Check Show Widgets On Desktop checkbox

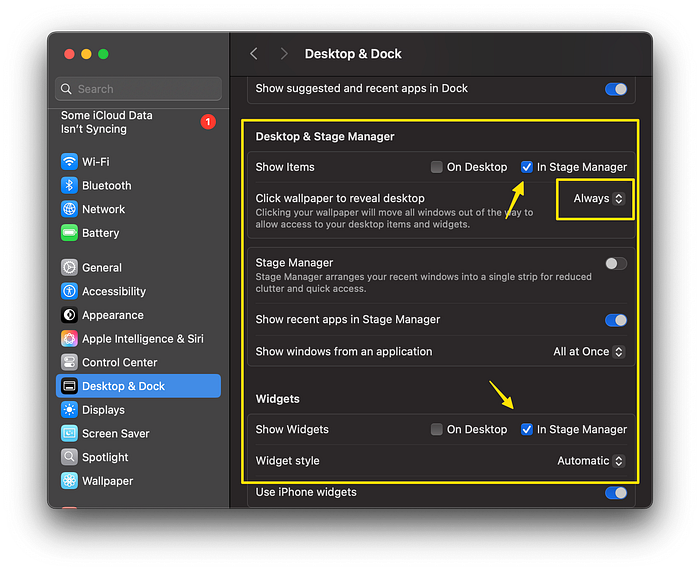click(437, 429)
